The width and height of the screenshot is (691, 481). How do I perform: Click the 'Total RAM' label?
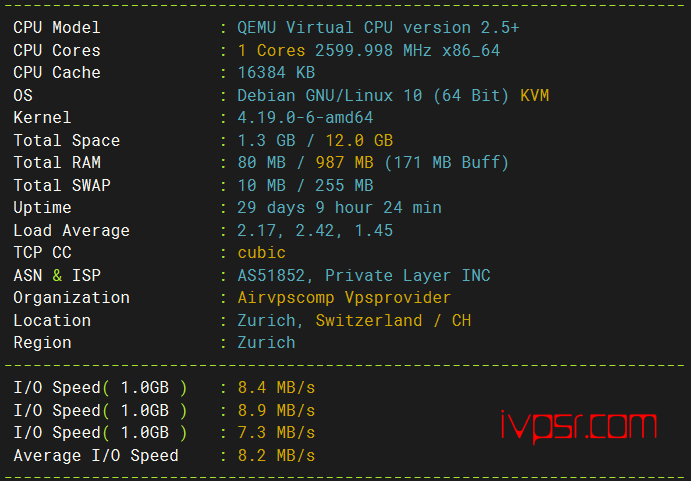click(57, 163)
